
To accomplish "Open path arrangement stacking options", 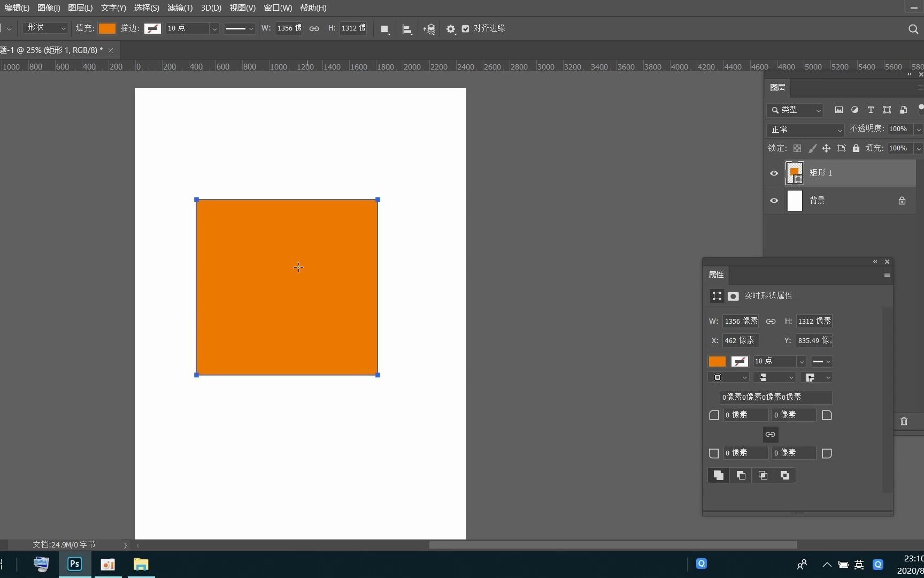I will point(429,29).
